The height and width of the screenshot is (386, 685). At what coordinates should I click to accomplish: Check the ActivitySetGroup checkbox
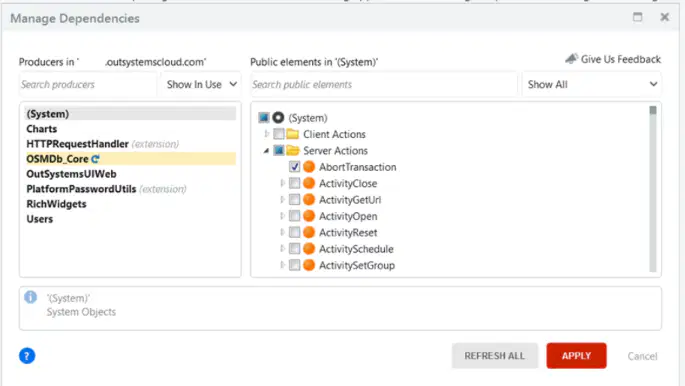click(x=294, y=265)
